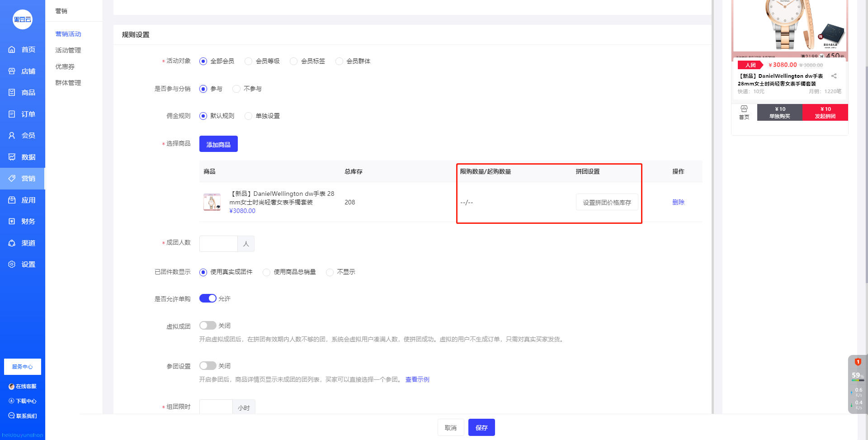Image resolution: width=868 pixels, height=440 pixels.
Task: Focus the 成团人数 input field
Action: (x=219, y=244)
